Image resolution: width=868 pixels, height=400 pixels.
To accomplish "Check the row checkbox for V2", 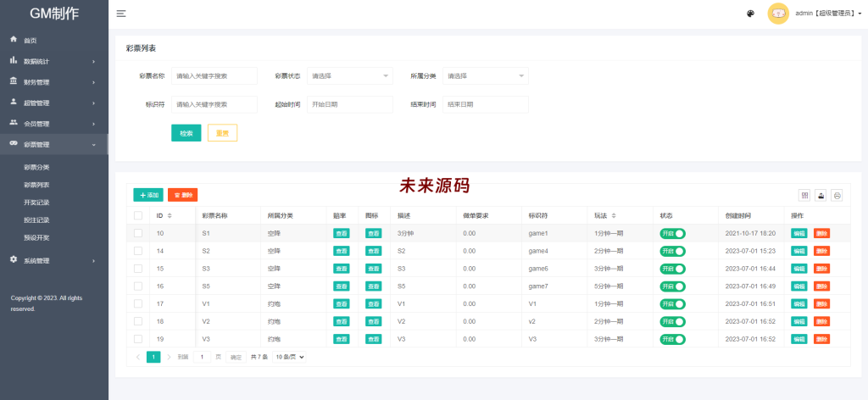I will [x=138, y=321].
